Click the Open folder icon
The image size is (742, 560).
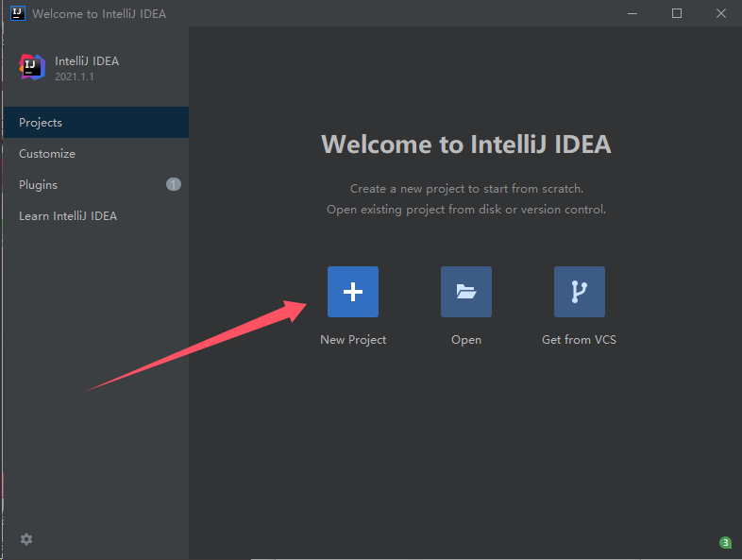(466, 292)
